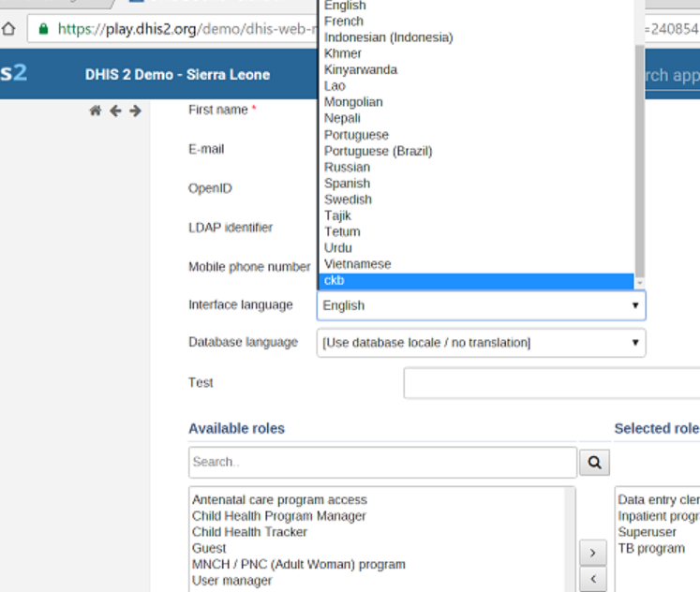Click the left arrow to remove role
The image size is (700, 592).
[592, 581]
